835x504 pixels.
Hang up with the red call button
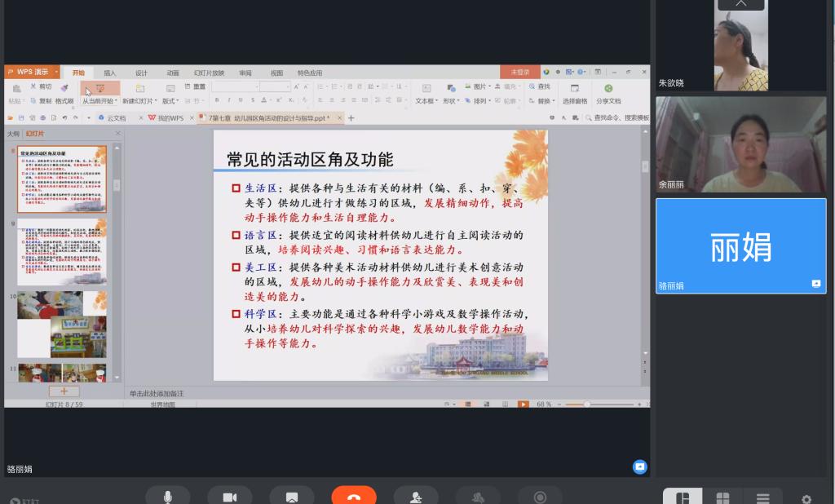354,496
